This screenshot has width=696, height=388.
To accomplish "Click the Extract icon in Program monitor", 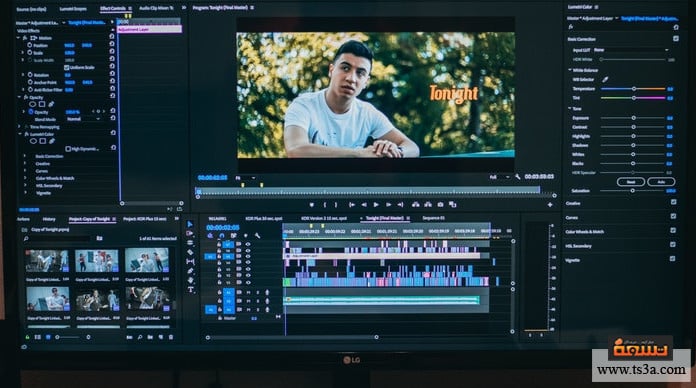I will coord(428,205).
